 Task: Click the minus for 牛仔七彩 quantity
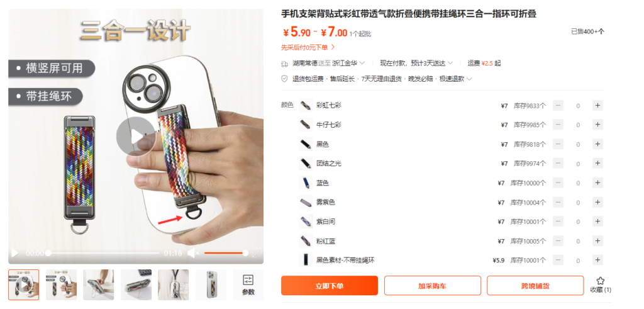[558, 125]
